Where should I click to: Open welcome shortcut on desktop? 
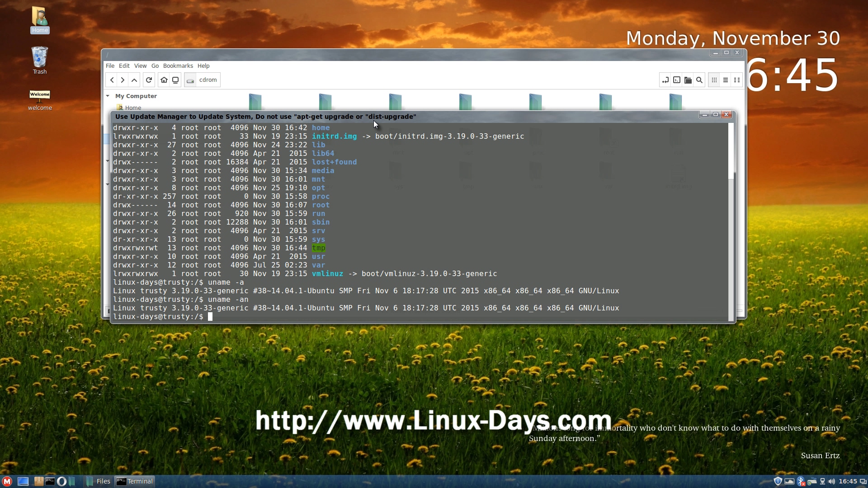click(40, 100)
